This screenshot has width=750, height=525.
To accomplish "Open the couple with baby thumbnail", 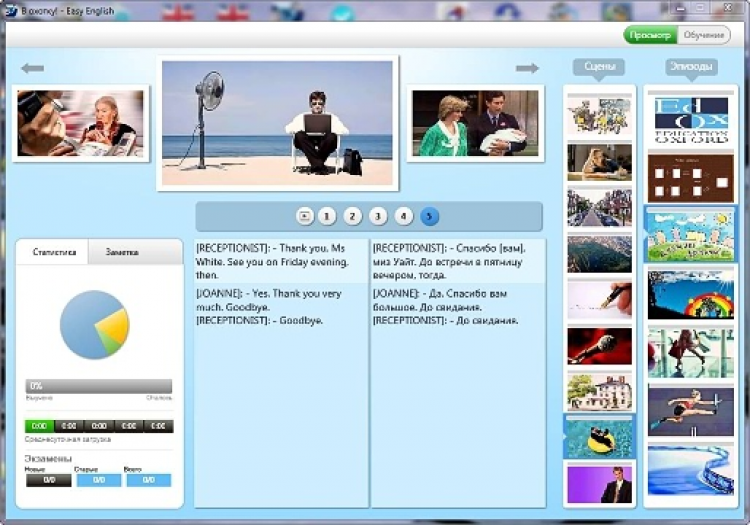I will click(x=475, y=123).
